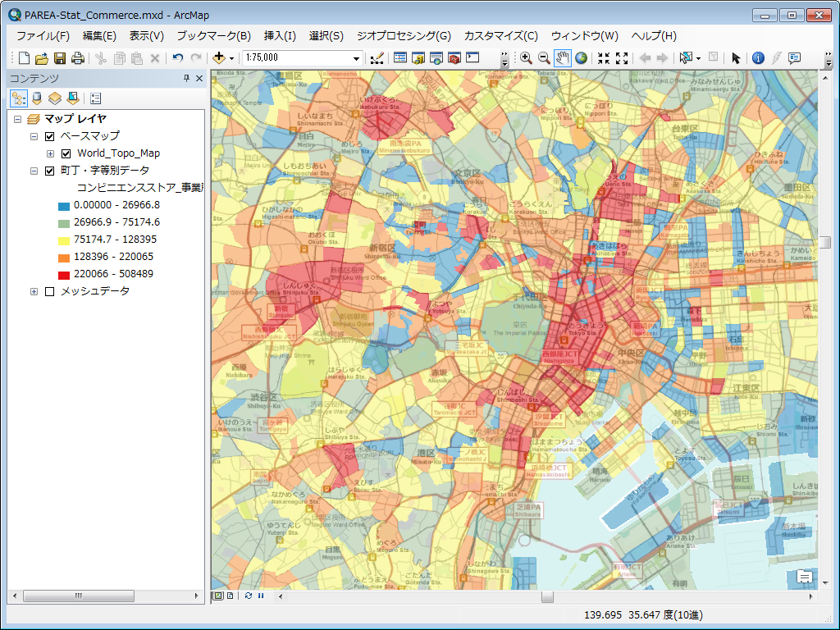The image size is (840, 630).
Task: Activate the Identify tool
Action: (x=758, y=58)
